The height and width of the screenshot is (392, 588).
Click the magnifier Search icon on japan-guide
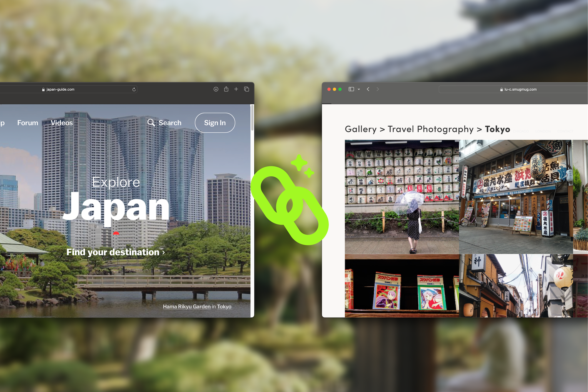click(151, 123)
